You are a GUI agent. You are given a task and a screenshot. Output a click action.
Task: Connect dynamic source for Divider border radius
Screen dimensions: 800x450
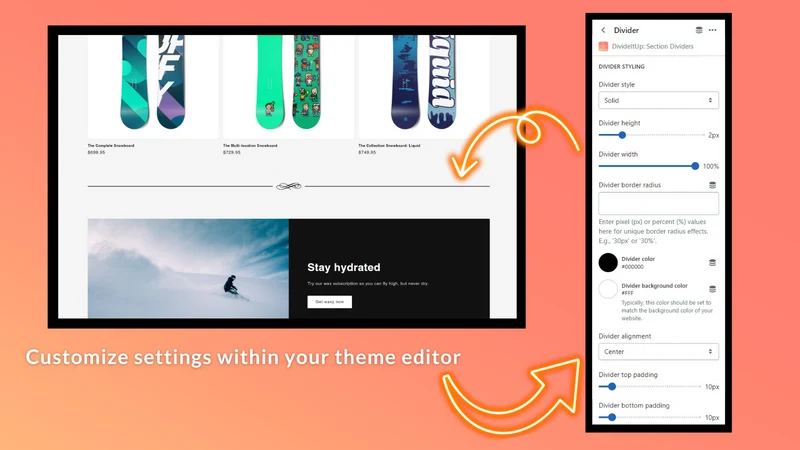pyautogui.click(x=713, y=185)
